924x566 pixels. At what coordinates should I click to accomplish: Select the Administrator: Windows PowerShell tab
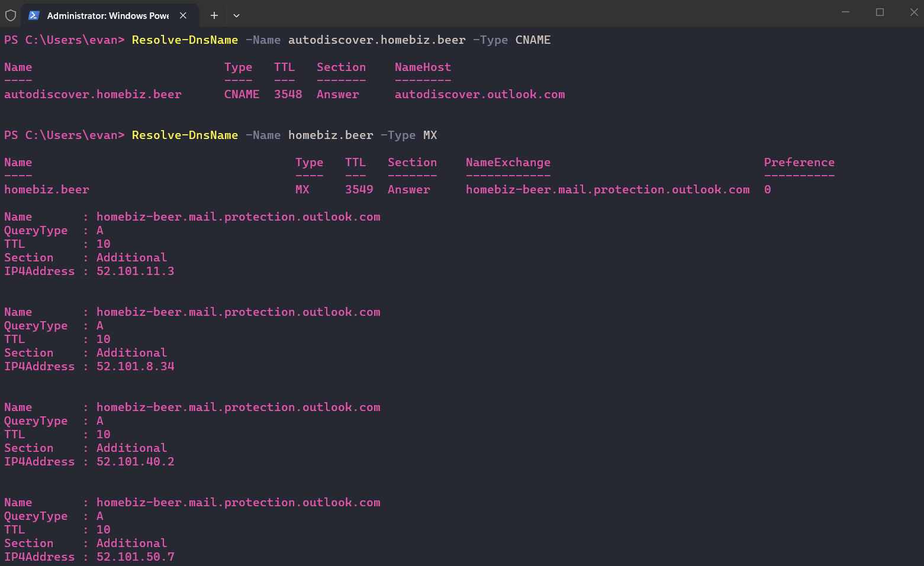pyautogui.click(x=110, y=15)
